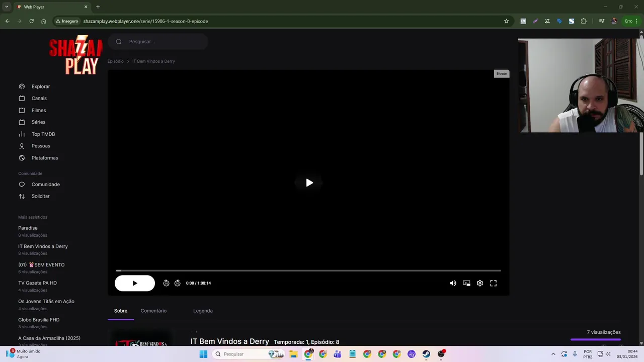The width and height of the screenshot is (644, 362).
Task: Switch to the Comentário tab
Action: 153,311
